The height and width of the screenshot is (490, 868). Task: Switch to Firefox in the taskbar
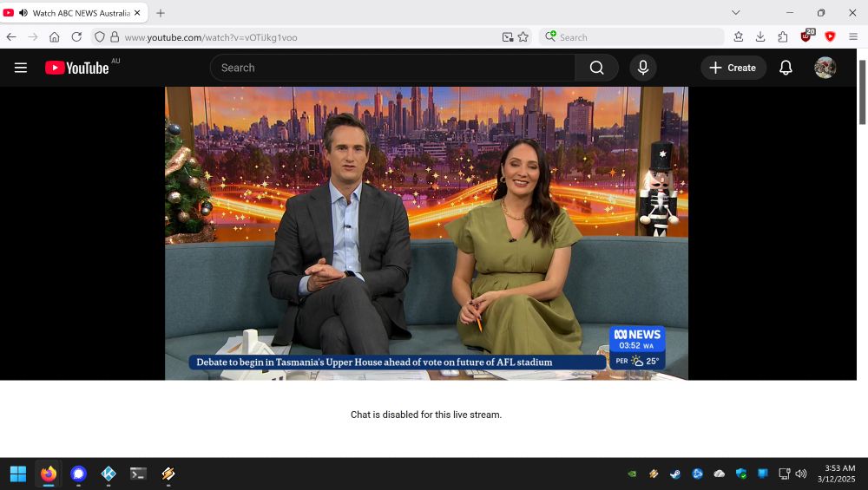click(48, 474)
